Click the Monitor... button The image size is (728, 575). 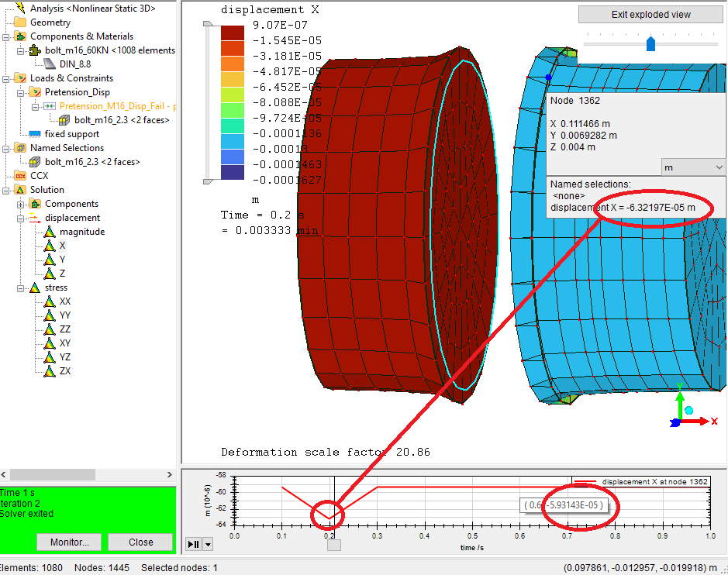tap(69, 542)
